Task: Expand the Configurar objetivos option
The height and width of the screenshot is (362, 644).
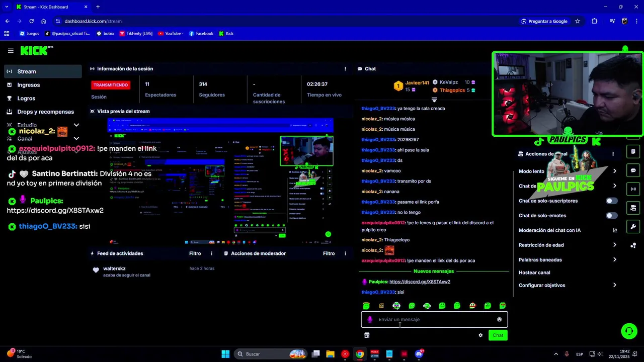Action: [x=614, y=285]
